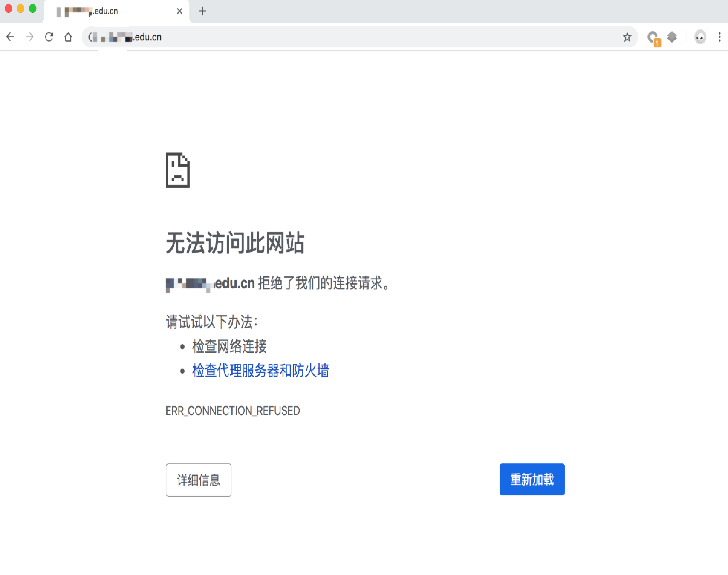Viewport: 728px width, 575px height.
Task: Click the reload page icon
Action: click(49, 37)
